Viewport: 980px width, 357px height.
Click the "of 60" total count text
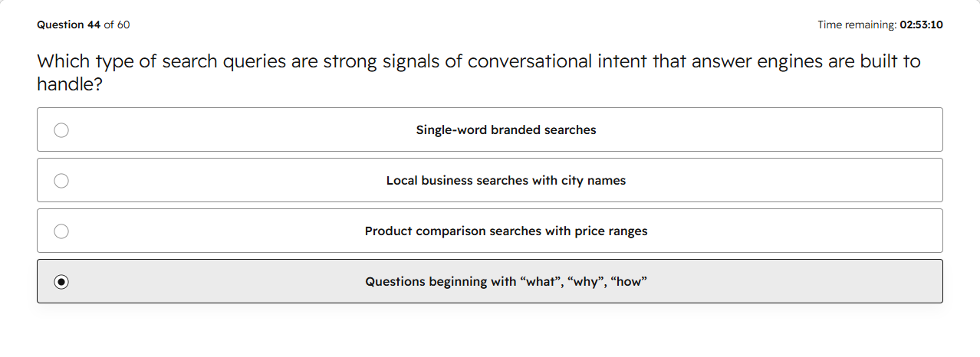point(117,25)
